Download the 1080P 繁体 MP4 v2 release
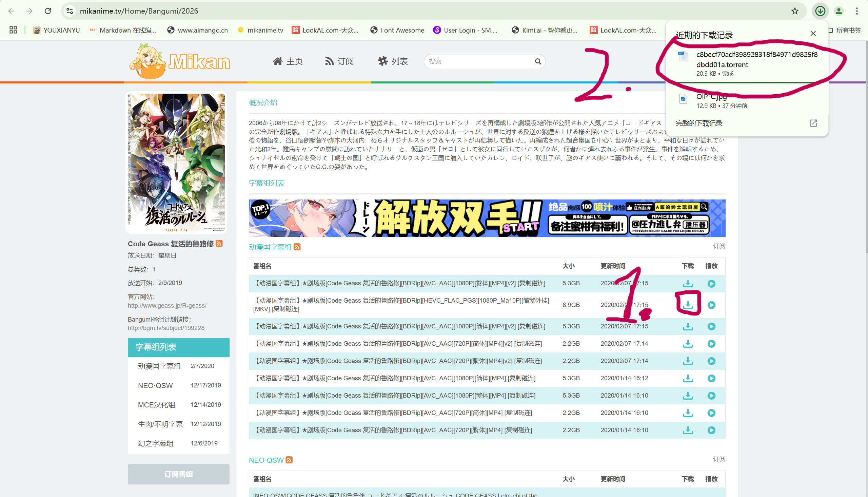The image size is (868, 497). (x=688, y=284)
